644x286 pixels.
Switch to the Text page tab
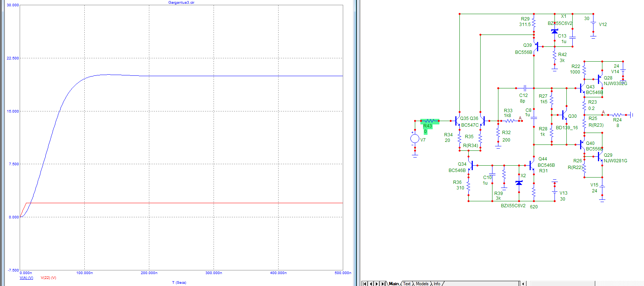tap(407, 283)
